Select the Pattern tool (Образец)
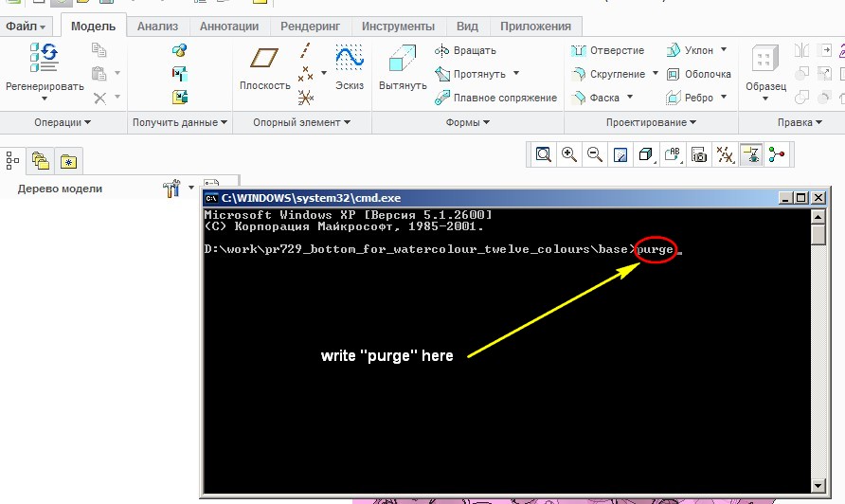The width and height of the screenshot is (845, 504). [x=765, y=67]
